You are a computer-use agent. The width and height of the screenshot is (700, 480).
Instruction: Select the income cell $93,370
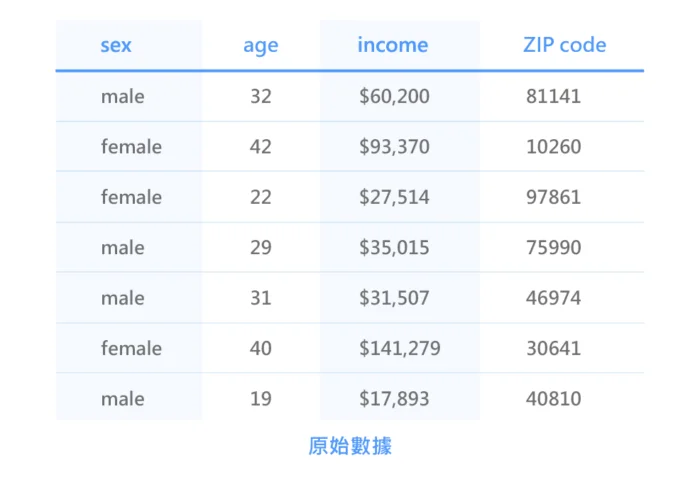[x=394, y=147]
